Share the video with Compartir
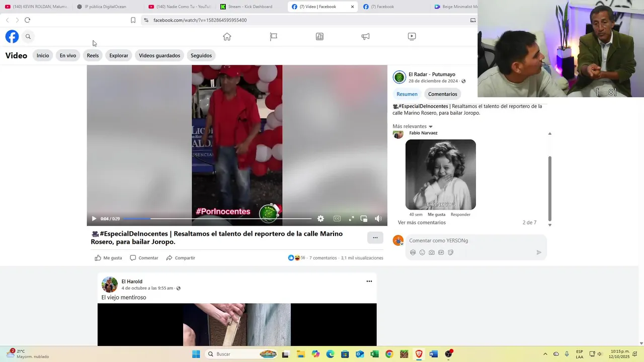Image resolution: width=644 pixels, height=362 pixels. [181, 258]
